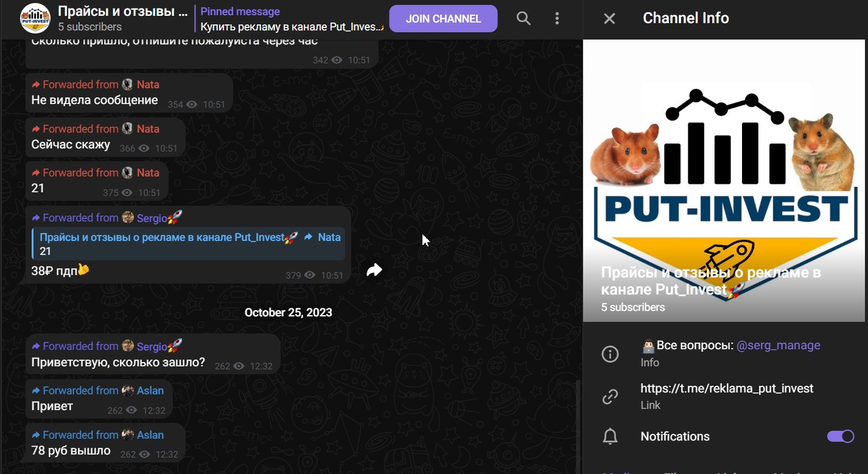The width and height of the screenshot is (868, 474).
Task: Click the info circle icon in Channel Info
Action: [610, 354]
